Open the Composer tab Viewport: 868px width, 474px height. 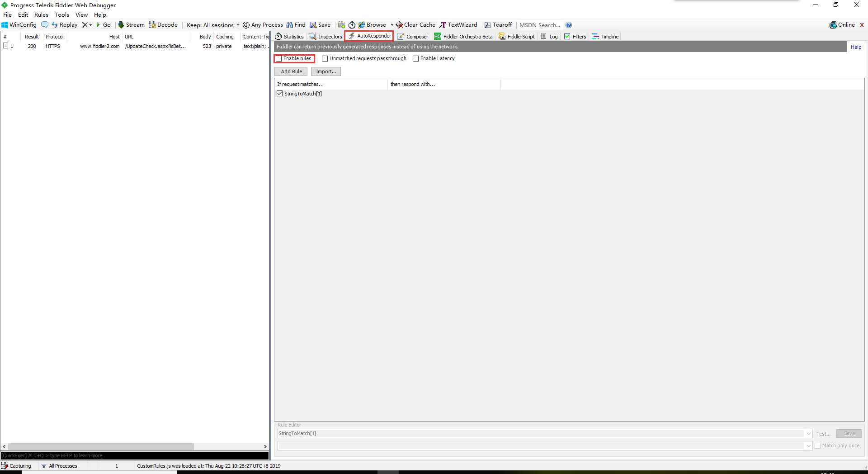[413, 37]
